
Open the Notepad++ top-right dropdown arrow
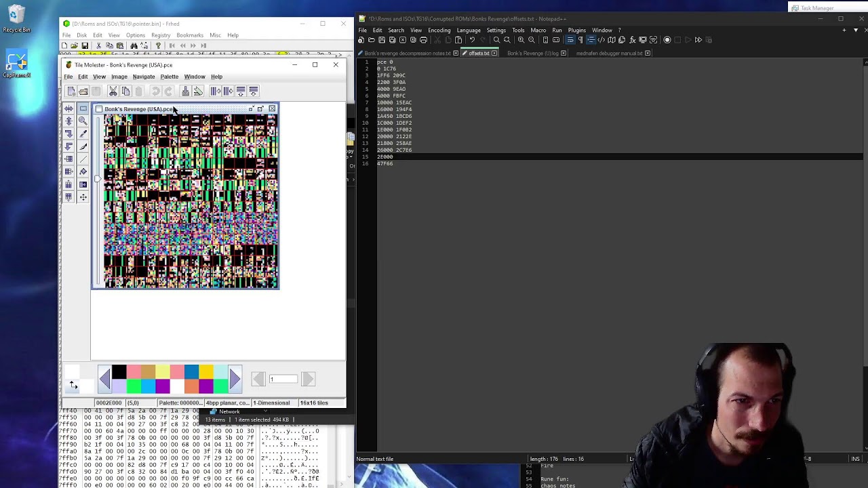tap(856, 30)
